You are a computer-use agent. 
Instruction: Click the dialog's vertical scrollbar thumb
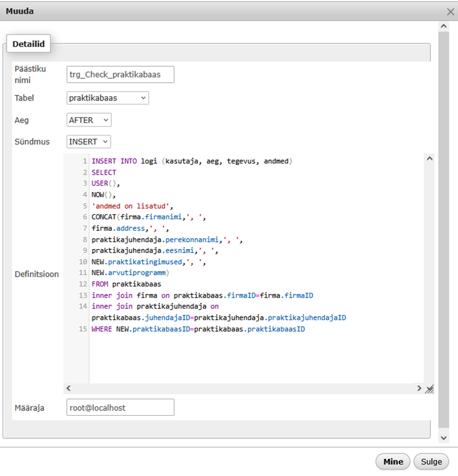click(x=443, y=228)
